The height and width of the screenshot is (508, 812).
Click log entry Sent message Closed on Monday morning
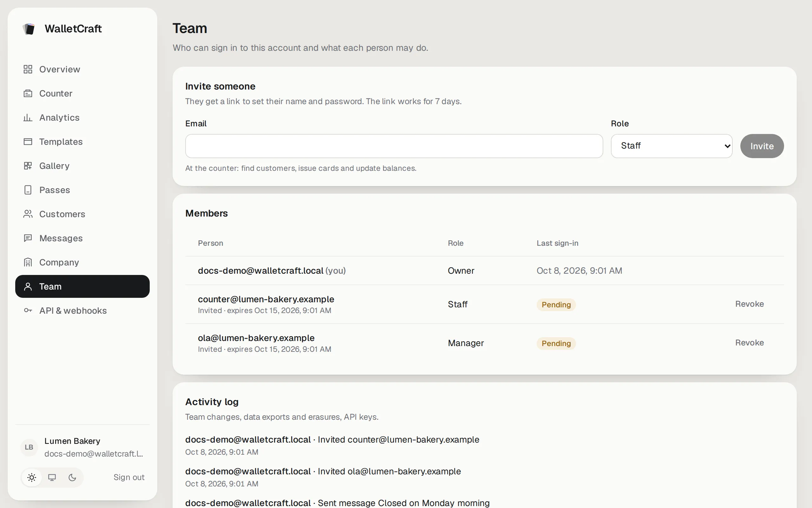click(337, 503)
